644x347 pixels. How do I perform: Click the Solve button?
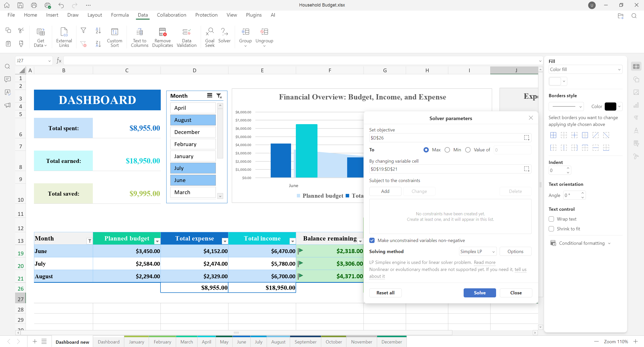click(x=479, y=293)
